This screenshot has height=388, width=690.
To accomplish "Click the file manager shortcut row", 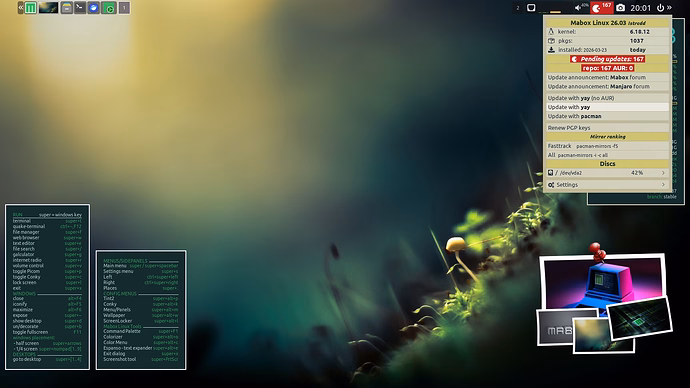I will tap(47, 232).
